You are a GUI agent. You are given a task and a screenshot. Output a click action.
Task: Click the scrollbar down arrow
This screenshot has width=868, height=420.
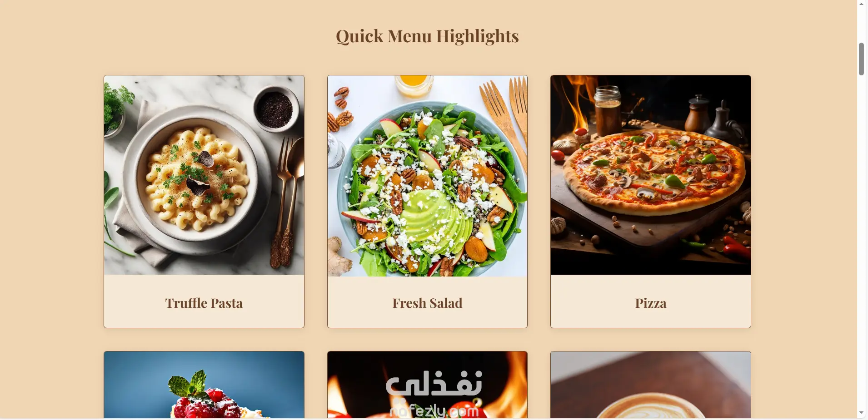(861, 413)
